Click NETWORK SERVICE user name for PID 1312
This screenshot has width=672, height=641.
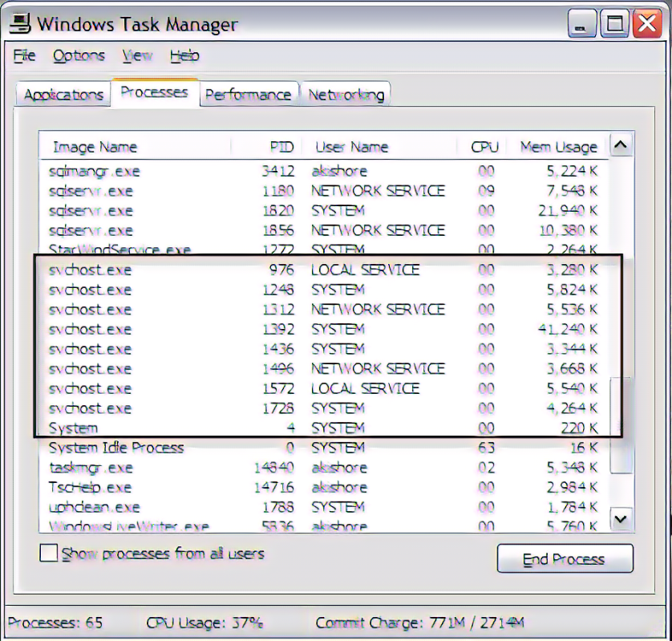pyautogui.click(x=378, y=310)
